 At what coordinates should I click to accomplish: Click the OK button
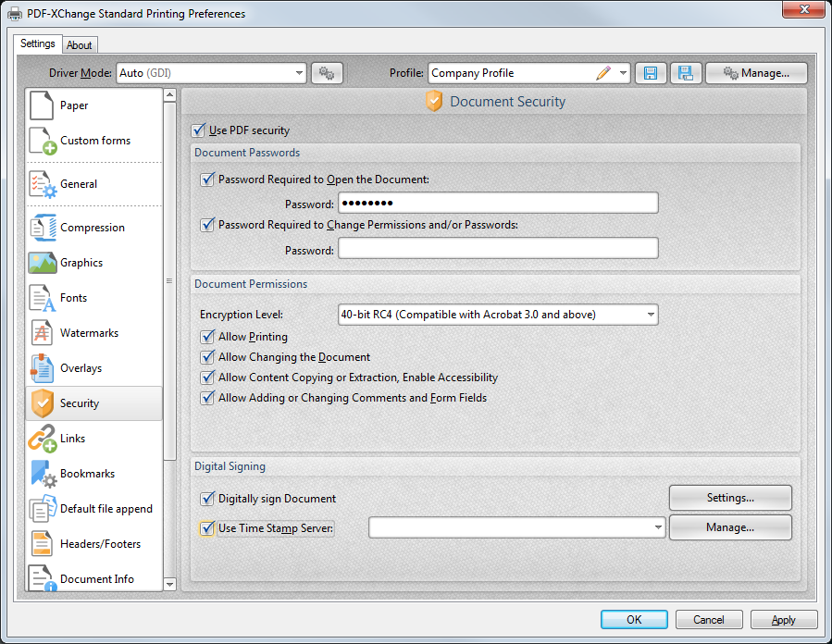coord(634,620)
